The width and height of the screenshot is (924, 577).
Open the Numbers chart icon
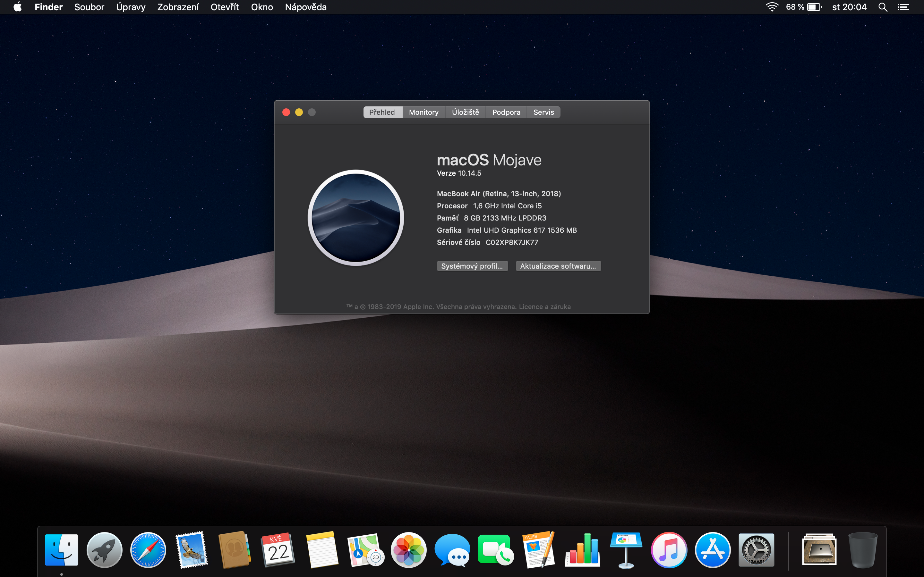(x=583, y=550)
